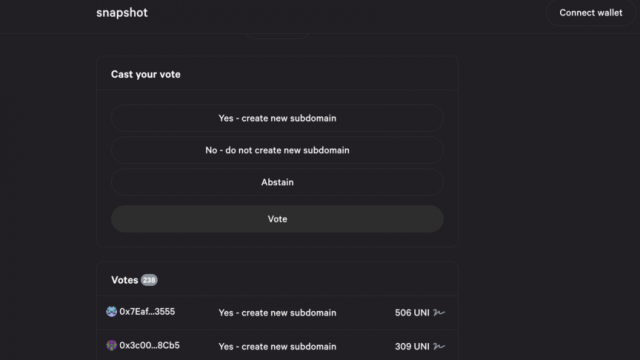Click the 238 votes count badge
The width and height of the screenshot is (640, 360).
point(149,280)
